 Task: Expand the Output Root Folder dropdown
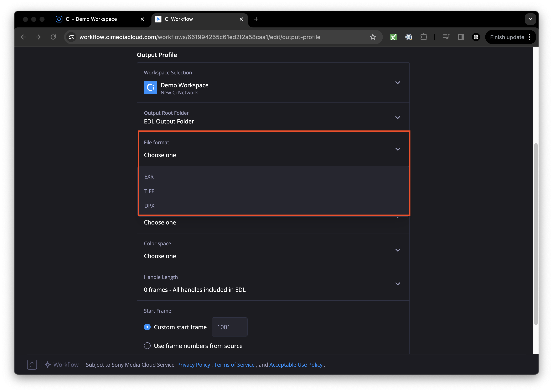[273, 117]
